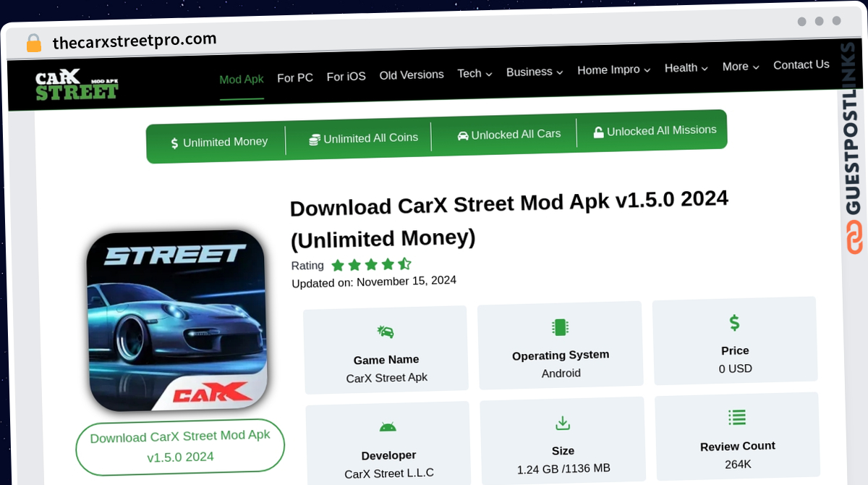Click the Unlocked All Missions label
The height and width of the screenshot is (485, 868).
click(x=662, y=130)
